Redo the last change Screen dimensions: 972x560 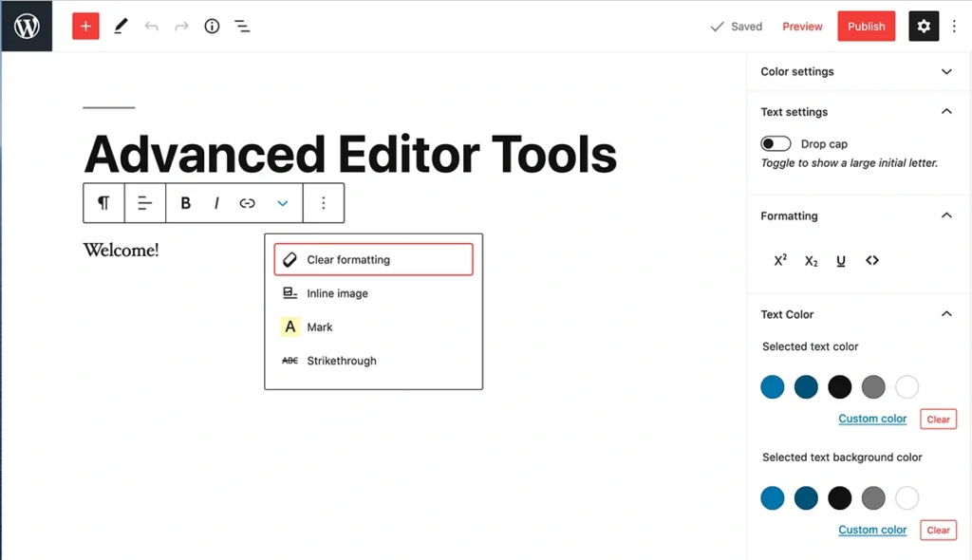181,26
